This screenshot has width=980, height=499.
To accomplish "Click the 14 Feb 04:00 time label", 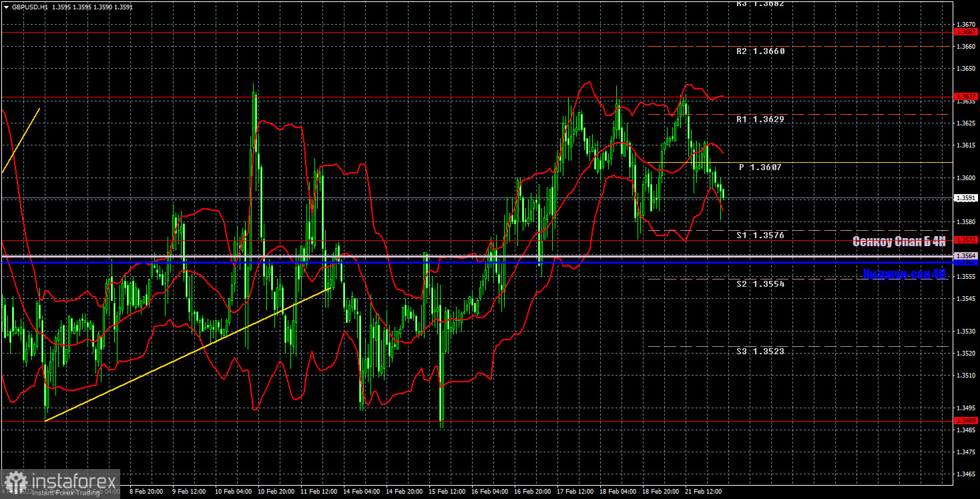I will [362, 492].
